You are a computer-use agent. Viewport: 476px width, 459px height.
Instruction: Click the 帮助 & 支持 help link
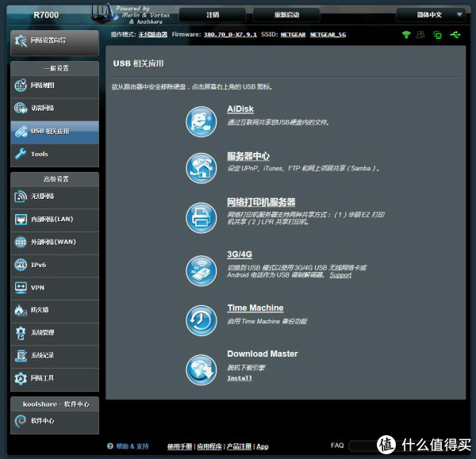132,446
